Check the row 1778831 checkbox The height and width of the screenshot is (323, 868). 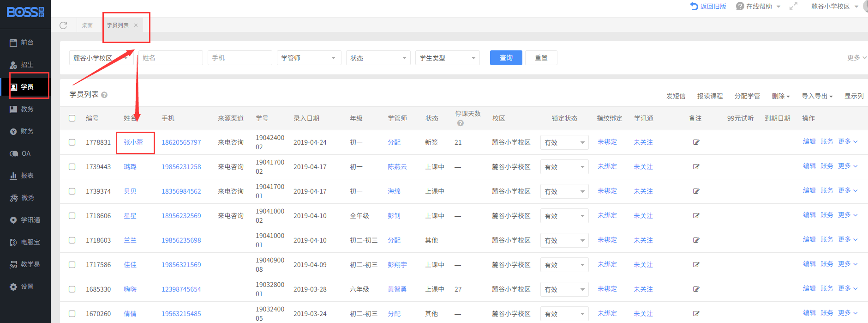click(72, 142)
